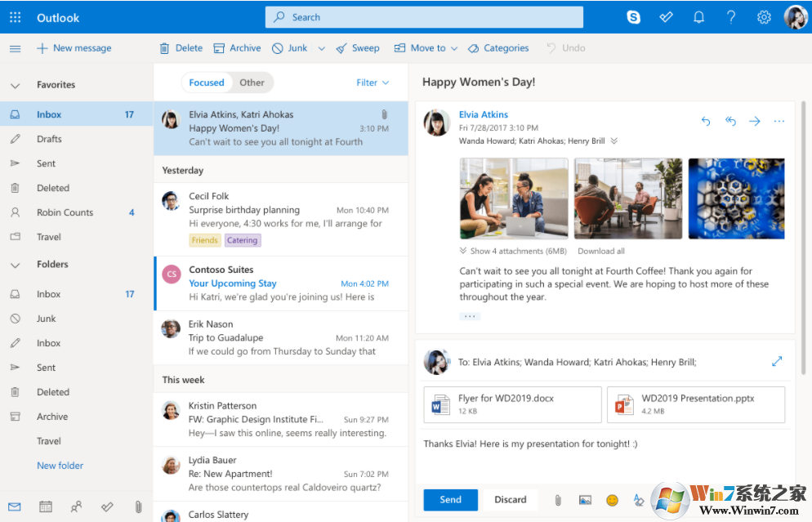Open Categories in the toolbar

pos(498,48)
